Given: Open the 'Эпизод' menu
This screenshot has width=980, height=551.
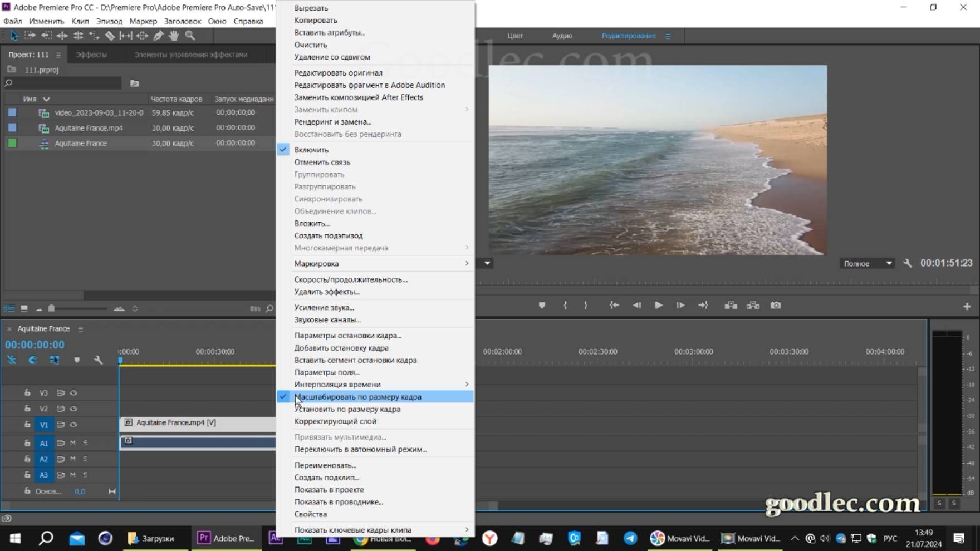Looking at the screenshot, I should 109,21.
